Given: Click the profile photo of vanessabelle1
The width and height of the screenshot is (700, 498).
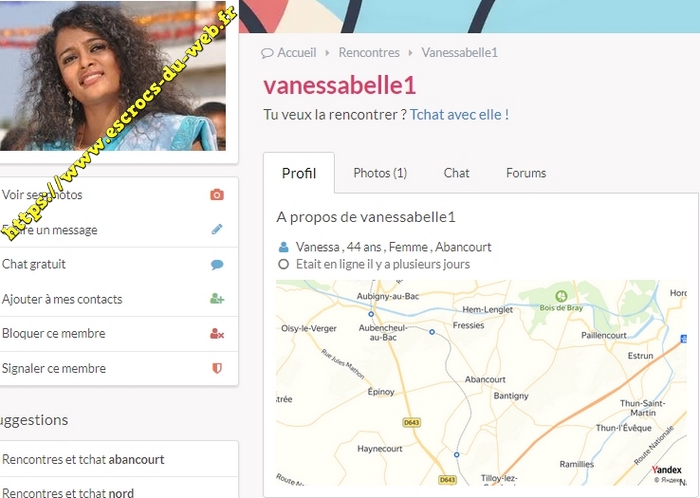Looking at the screenshot, I should (x=112, y=76).
